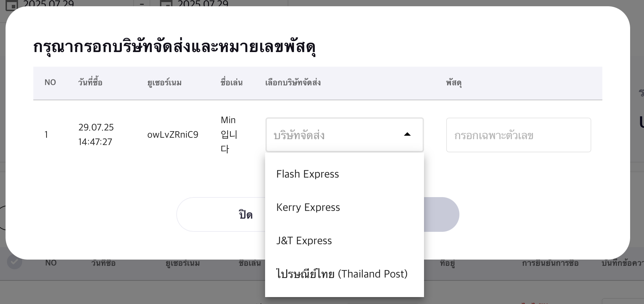Click the บริษัทจัดส่ง combo box field

pyautogui.click(x=333, y=135)
